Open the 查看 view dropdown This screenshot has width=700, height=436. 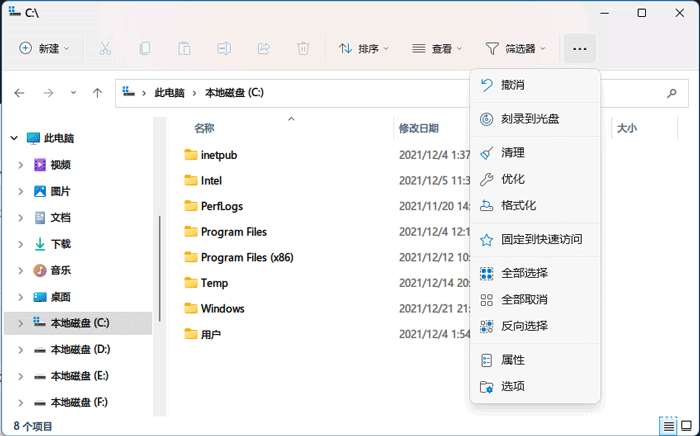click(437, 48)
